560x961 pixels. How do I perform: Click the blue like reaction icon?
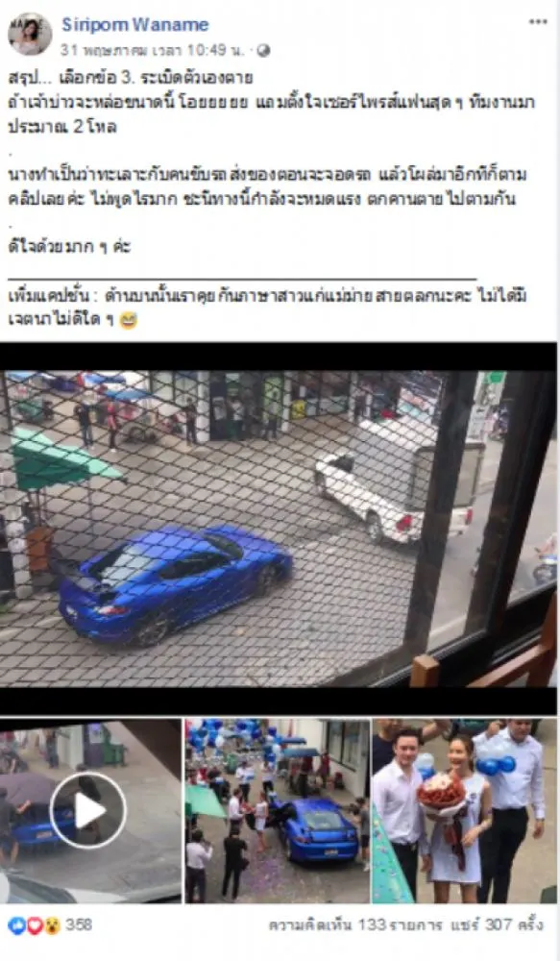(16, 925)
